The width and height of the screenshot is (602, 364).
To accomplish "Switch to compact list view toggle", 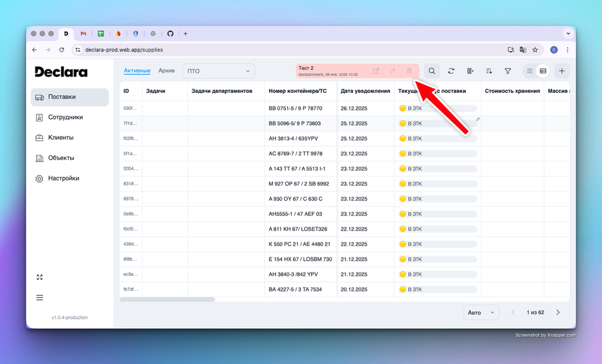I will [x=529, y=71].
